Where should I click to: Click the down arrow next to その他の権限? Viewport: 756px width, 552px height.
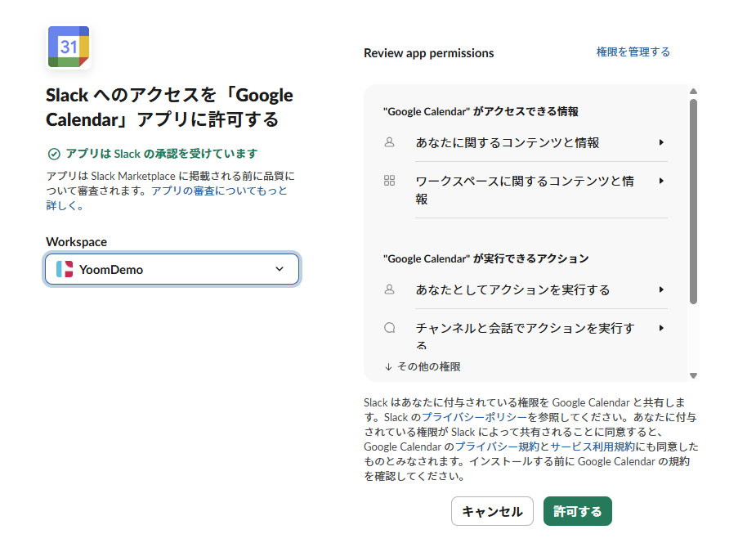[388, 367]
